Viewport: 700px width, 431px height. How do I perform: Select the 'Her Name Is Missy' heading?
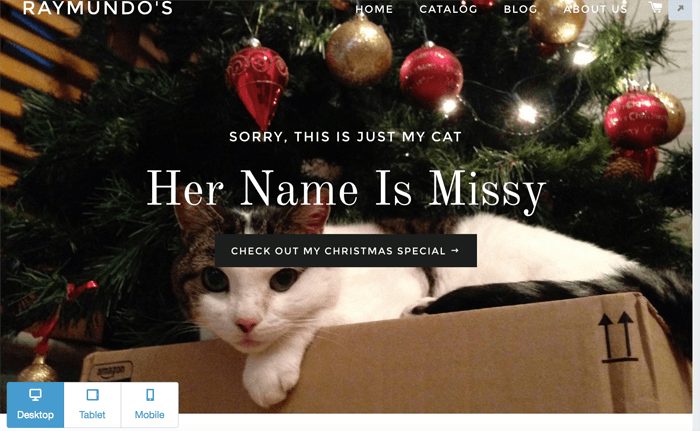coord(346,190)
